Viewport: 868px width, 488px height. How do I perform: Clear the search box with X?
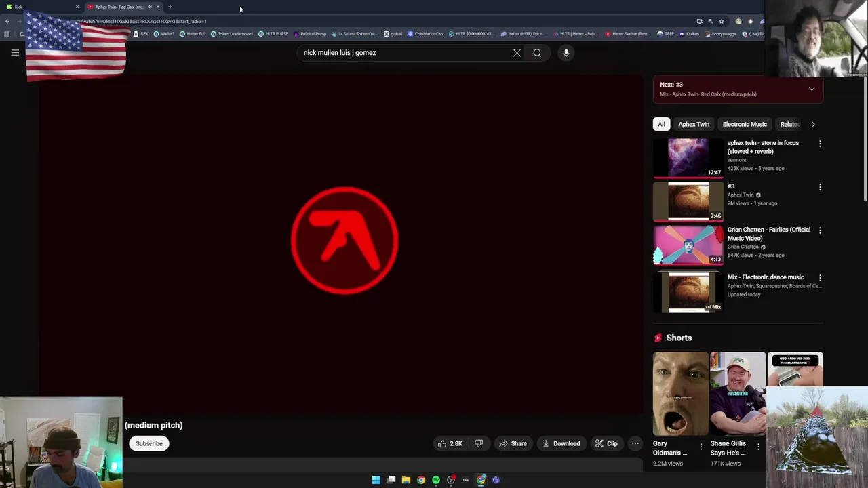[x=517, y=53]
